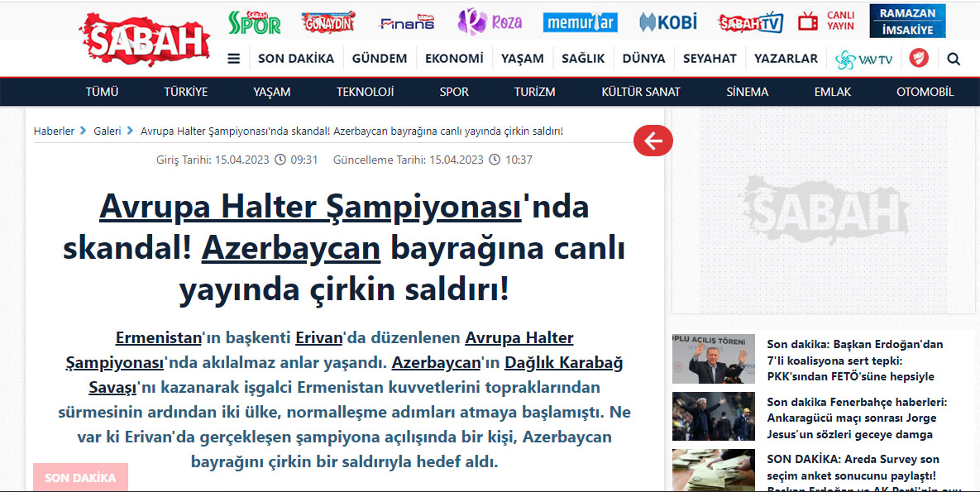Image resolution: width=980 pixels, height=492 pixels.
Task: Go to Sabah homepage via logo
Action: tap(146, 39)
